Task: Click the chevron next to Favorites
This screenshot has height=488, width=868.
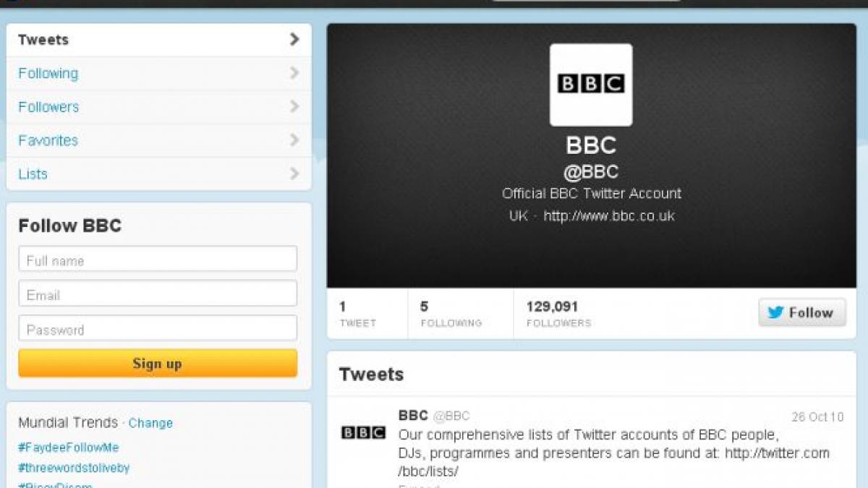Action: coord(294,140)
